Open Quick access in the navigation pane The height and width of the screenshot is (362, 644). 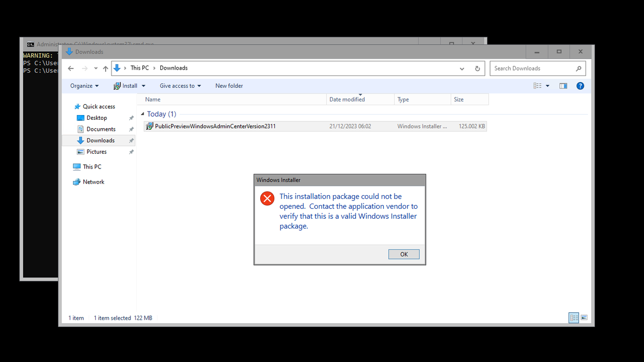point(98,107)
